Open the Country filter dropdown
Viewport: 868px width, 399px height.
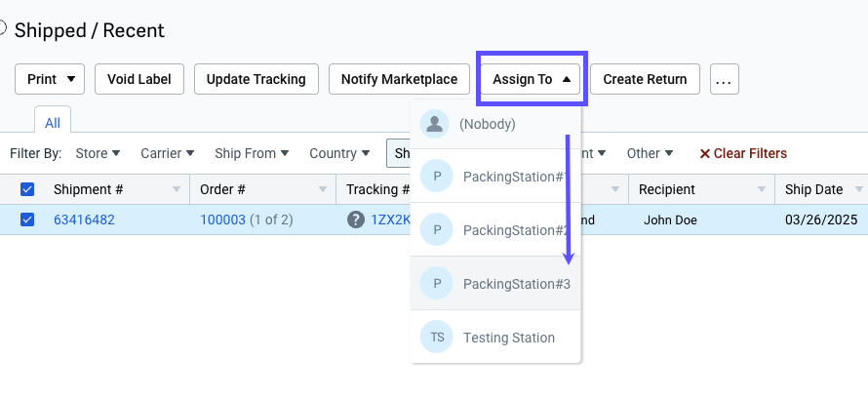(x=339, y=153)
